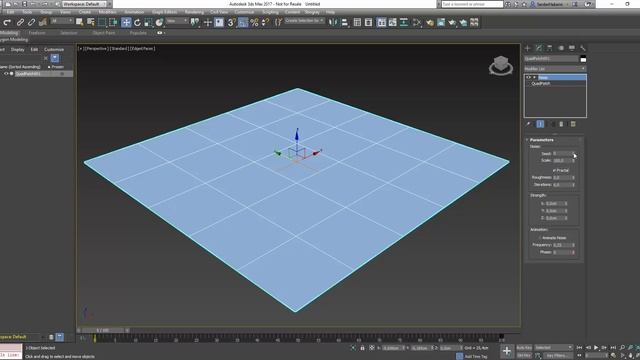
Task: Toggle the Window/Crossing selection mode icon
Action: (113, 22)
